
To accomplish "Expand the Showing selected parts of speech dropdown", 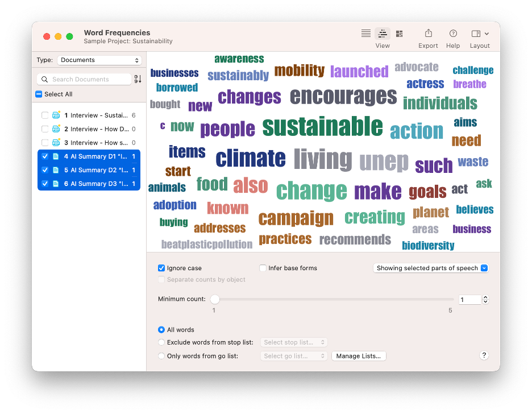I will (431, 268).
